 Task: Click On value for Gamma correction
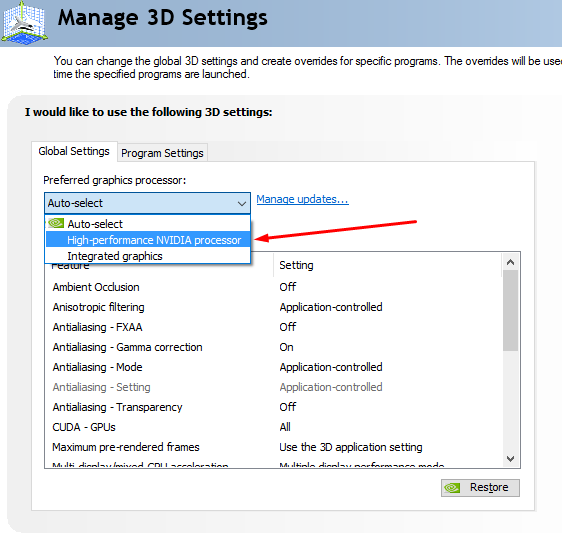tap(286, 347)
